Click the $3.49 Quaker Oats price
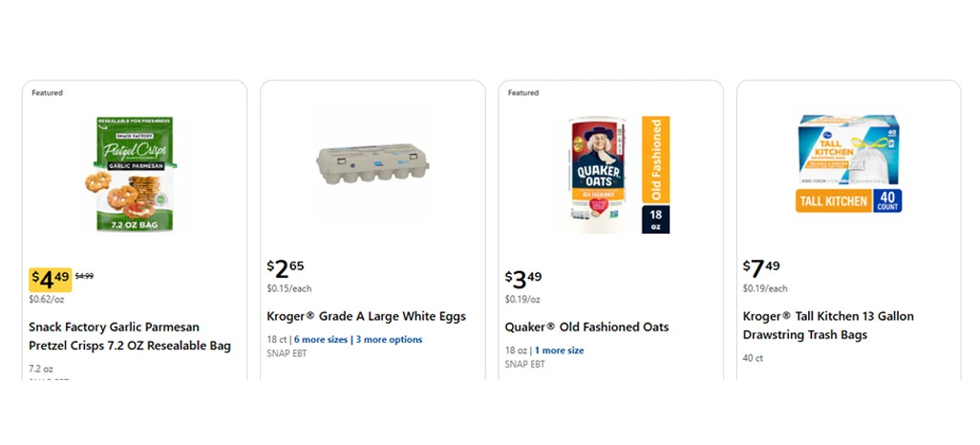This screenshot has width=980, height=445. (x=523, y=279)
